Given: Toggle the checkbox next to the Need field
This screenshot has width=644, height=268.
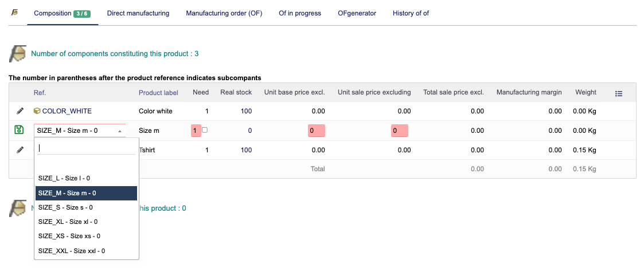Looking at the screenshot, I should coord(205,130).
